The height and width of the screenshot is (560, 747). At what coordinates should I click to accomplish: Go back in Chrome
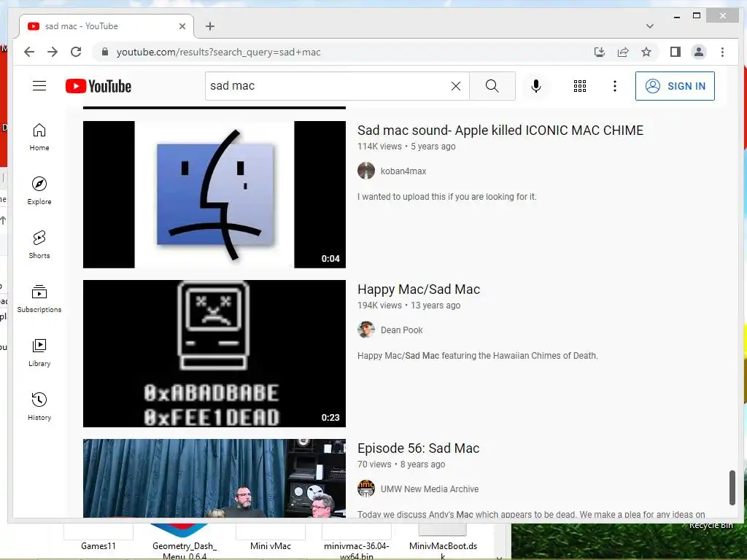(x=29, y=52)
